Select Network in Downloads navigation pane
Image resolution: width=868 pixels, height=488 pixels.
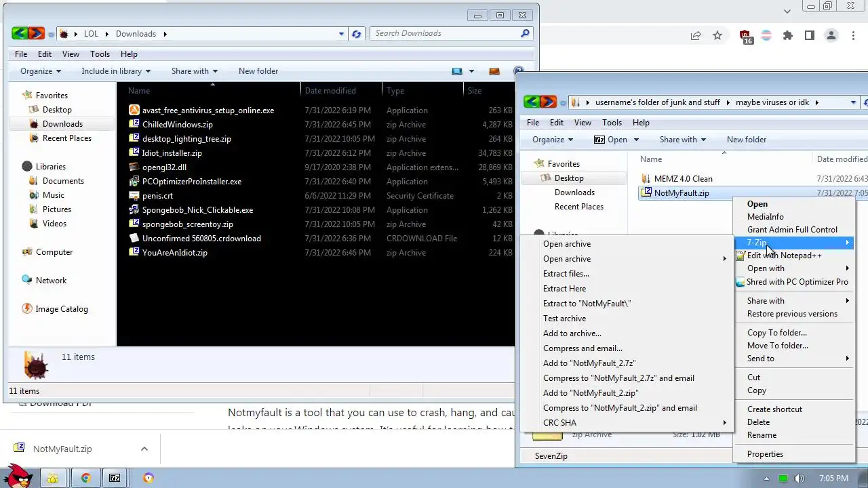[x=52, y=281]
